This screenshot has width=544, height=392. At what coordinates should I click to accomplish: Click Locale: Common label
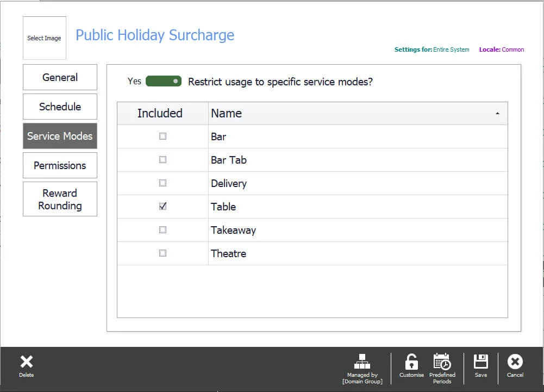[501, 49]
